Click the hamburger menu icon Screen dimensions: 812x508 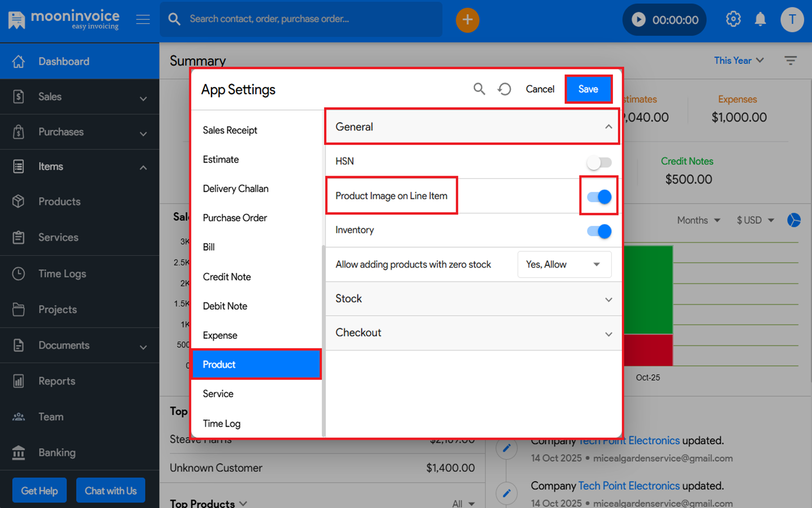143,20
